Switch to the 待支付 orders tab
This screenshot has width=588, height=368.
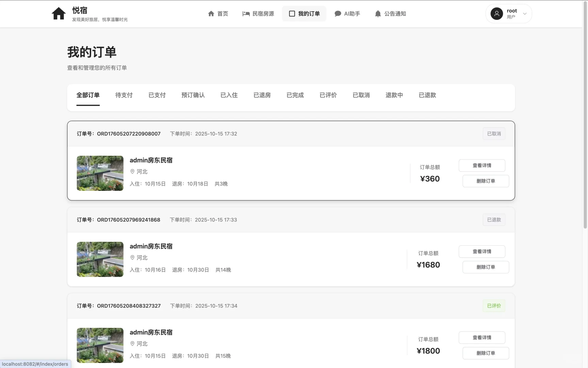click(x=124, y=95)
